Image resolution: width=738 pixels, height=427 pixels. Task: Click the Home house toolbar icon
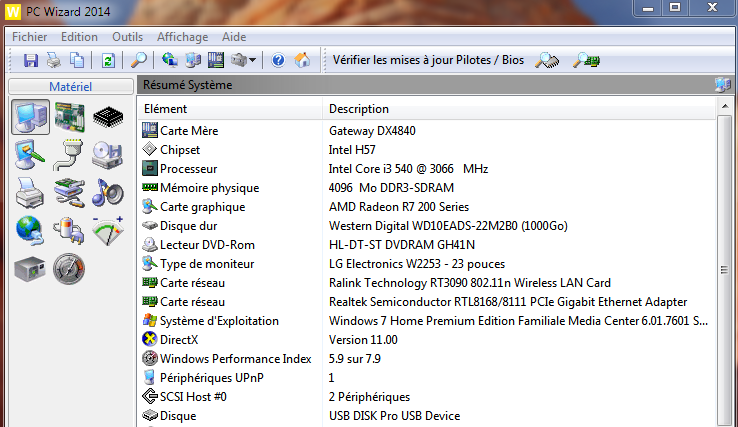pyautogui.click(x=302, y=60)
